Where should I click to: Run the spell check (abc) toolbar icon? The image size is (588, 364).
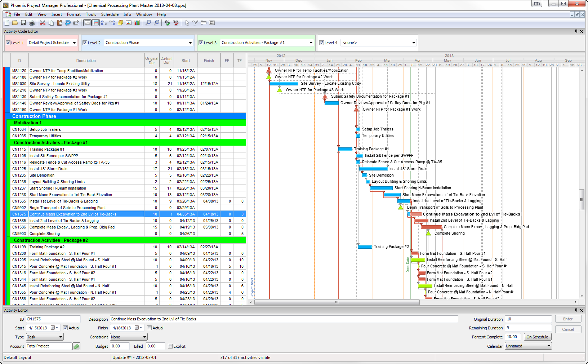coord(167,23)
